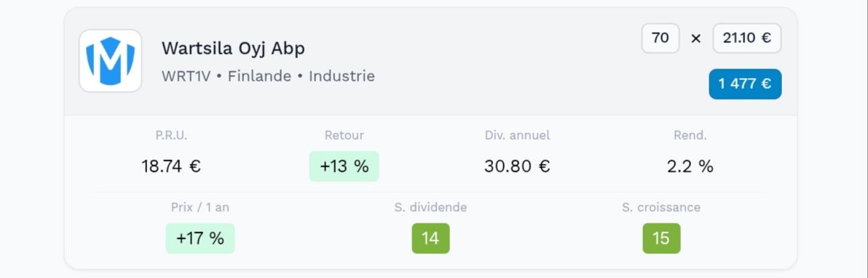The height and width of the screenshot is (278, 868).
Task: Click the +17 % one-year price badge
Action: (x=200, y=238)
